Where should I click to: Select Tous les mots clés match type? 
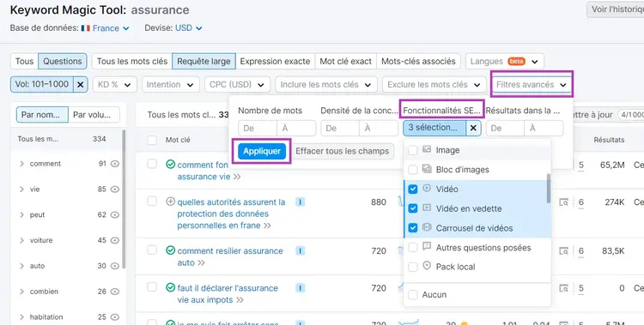132,62
